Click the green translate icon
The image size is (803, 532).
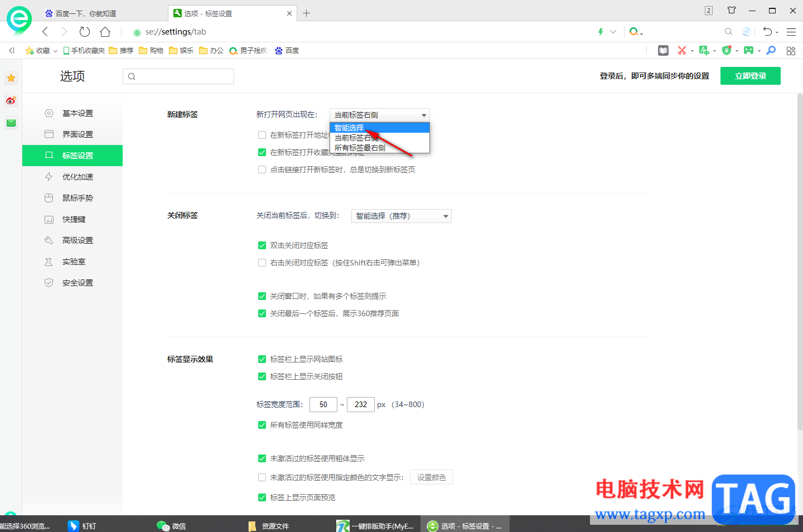click(x=704, y=50)
